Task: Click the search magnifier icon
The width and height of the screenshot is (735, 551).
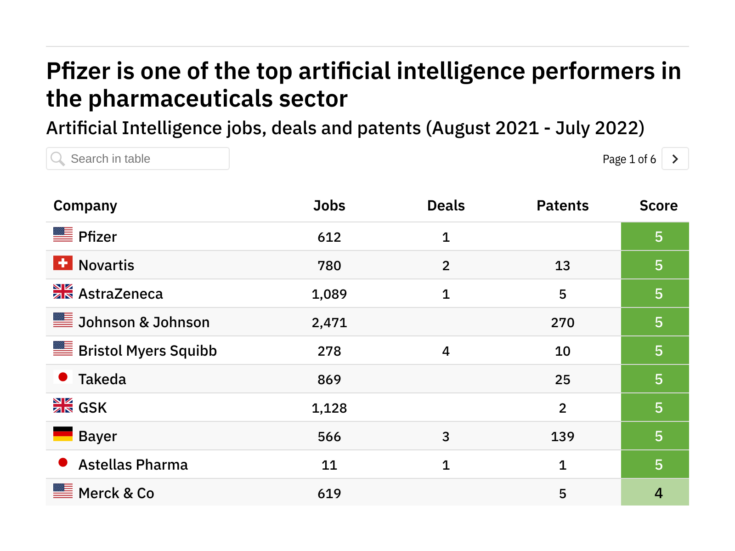Action: point(58,159)
